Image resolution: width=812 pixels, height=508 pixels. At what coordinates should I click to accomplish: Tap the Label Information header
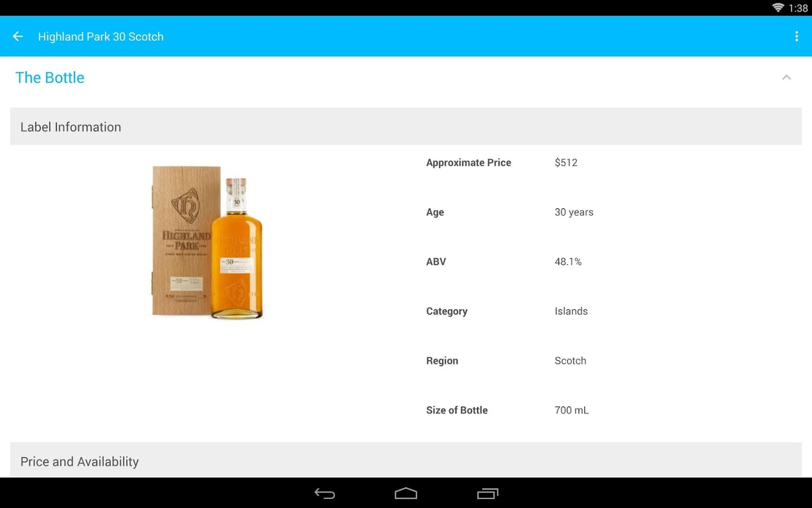pyautogui.click(x=406, y=126)
